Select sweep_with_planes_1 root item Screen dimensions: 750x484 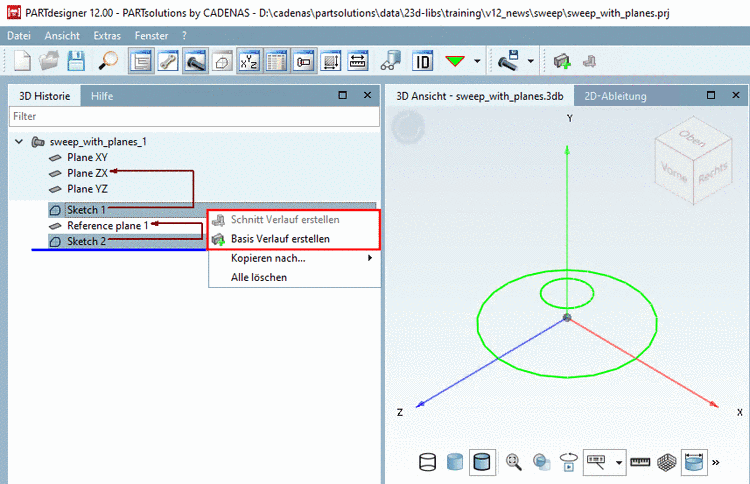pos(98,142)
